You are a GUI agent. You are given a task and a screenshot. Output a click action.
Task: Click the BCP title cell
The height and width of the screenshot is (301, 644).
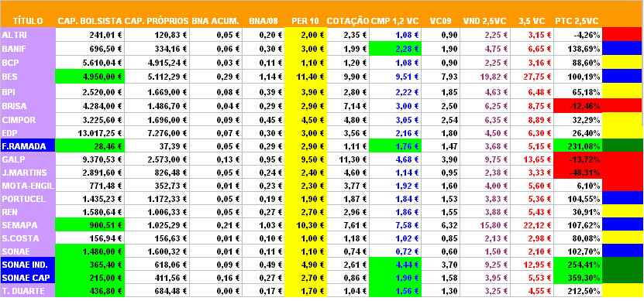(28, 63)
